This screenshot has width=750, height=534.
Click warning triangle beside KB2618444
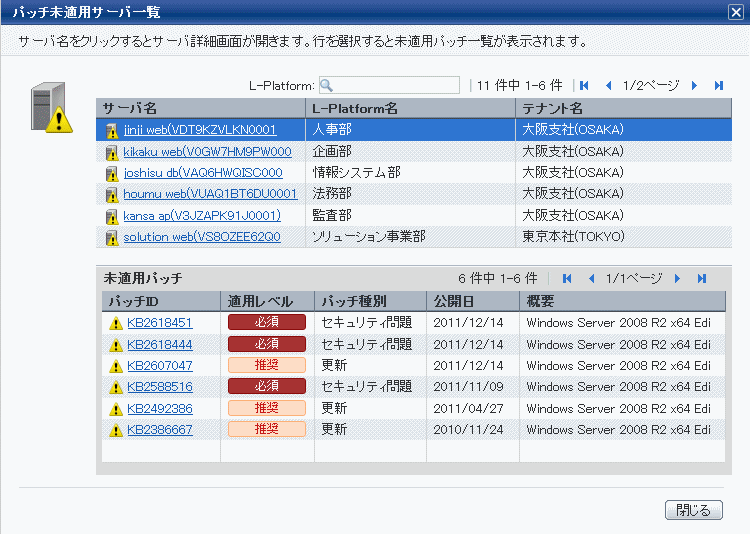click(x=116, y=345)
